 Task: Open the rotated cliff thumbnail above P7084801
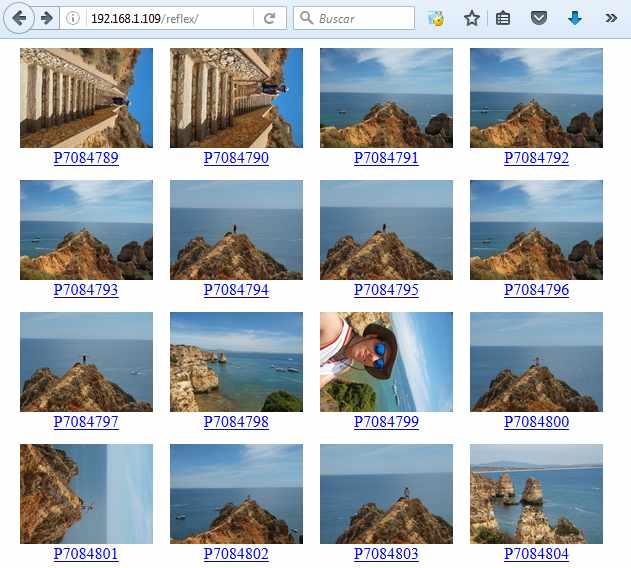[86, 494]
